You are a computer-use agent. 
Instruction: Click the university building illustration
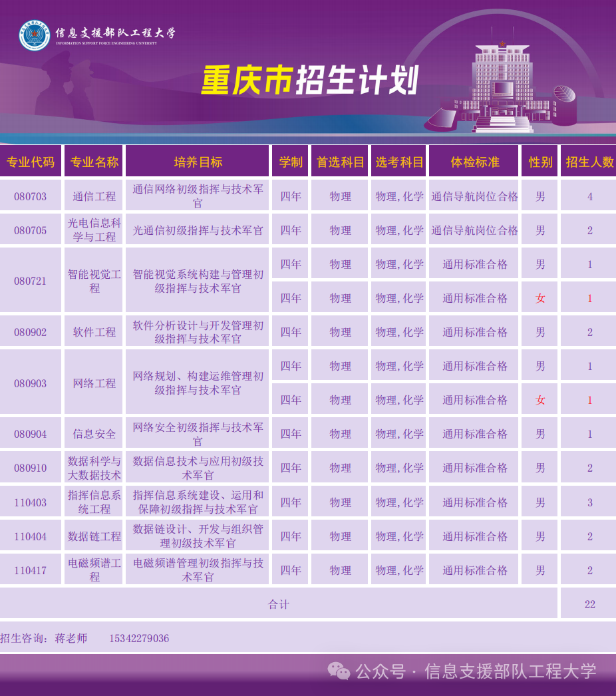[x=502, y=82]
